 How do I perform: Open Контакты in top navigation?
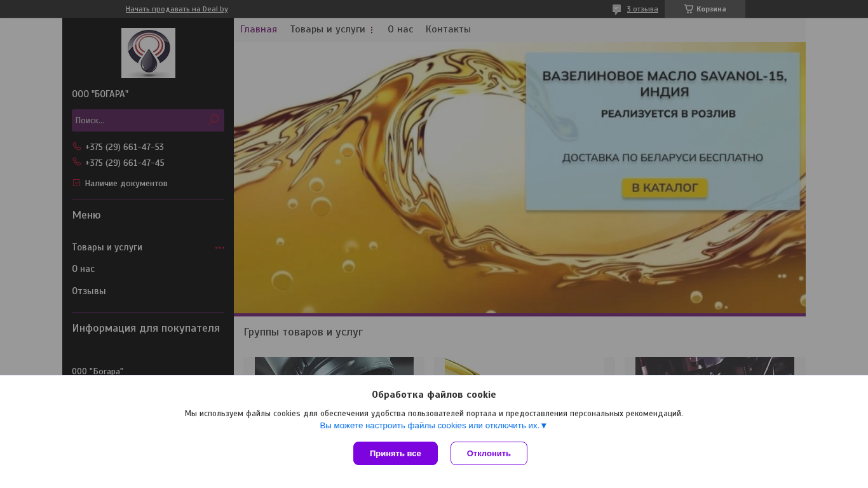click(448, 29)
